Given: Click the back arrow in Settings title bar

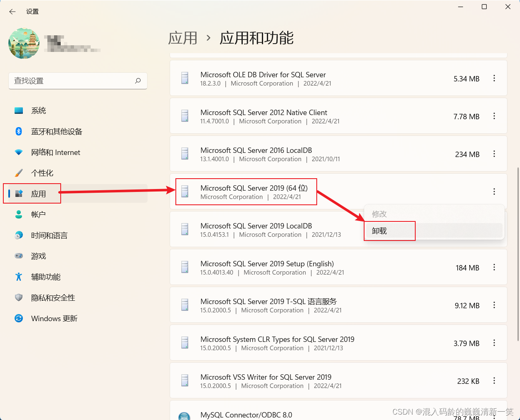Looking at the screenshot, I should click(x=12, y=12).
